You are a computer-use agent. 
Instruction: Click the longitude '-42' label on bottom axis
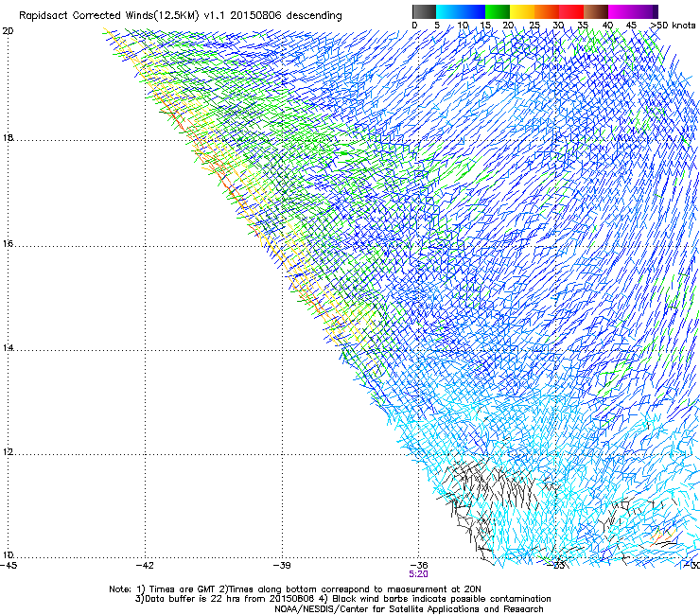[x=145, y=566]
